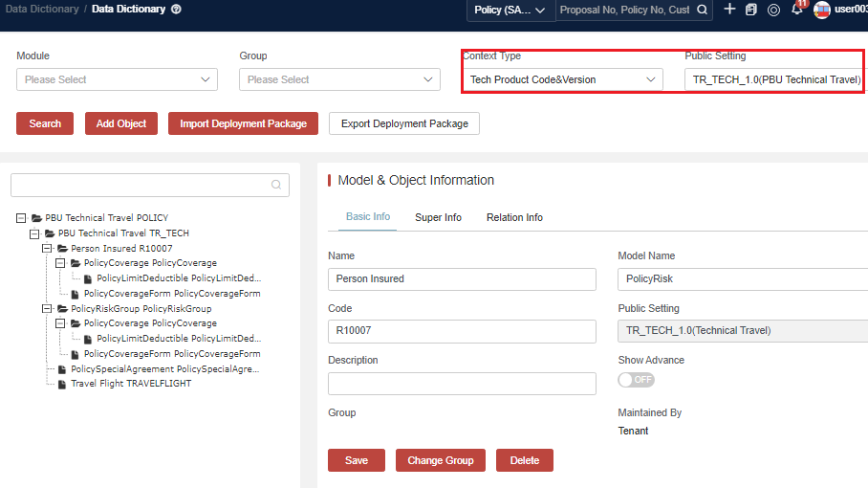Click the user003 avatar icon

(822, 10)
